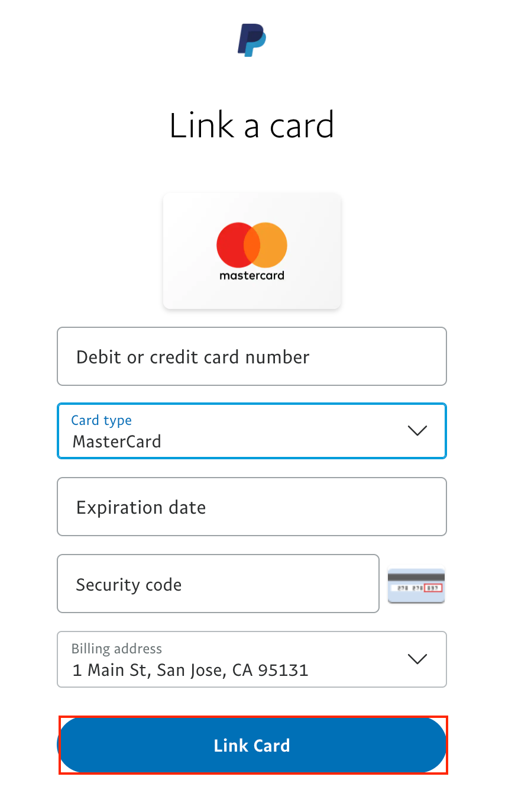Choose the 1 Main St billing address entry

(x=190, y=670)
